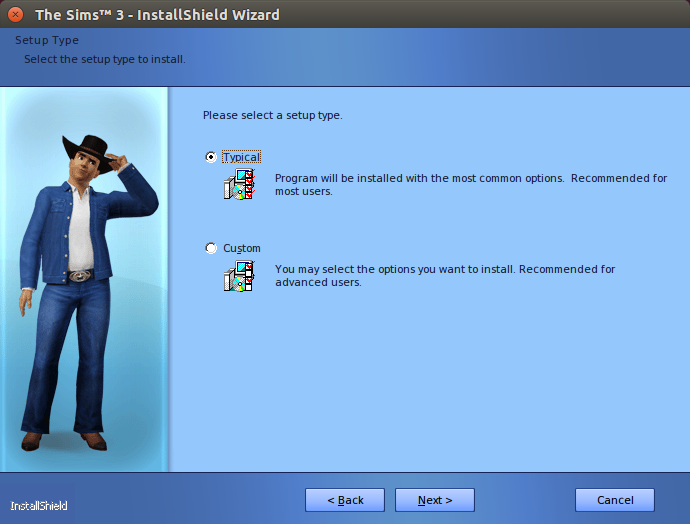690x524 pixels.
Task: Click the 'Setup Type' heading
Action: (x=47, y=40)
